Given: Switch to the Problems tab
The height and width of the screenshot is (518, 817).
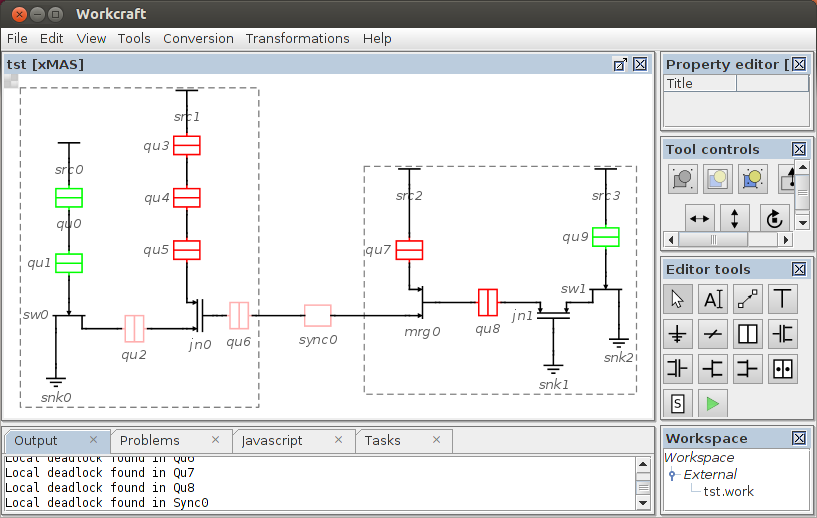Looking at the screenshot, I should click(x=150, y=440).
